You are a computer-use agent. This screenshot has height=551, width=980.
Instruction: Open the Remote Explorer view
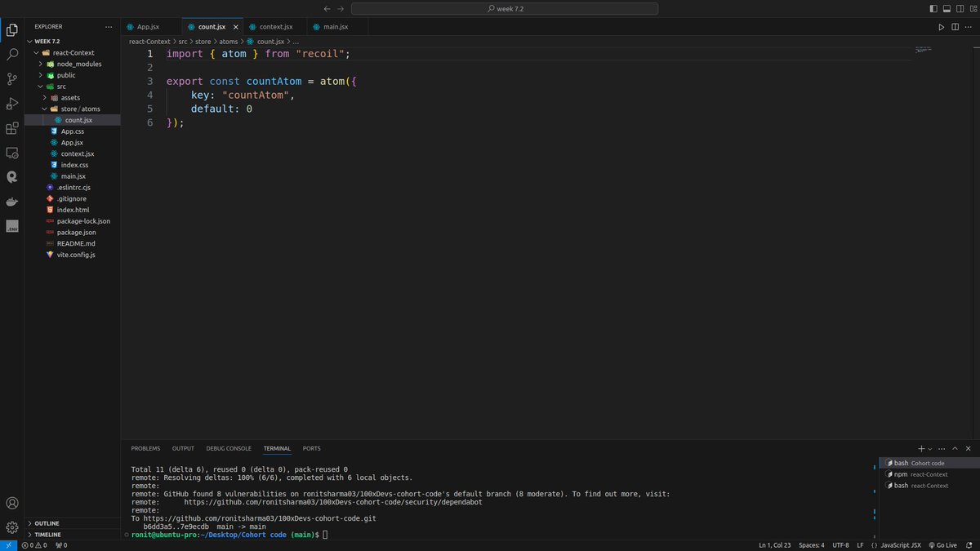(12, 153)
